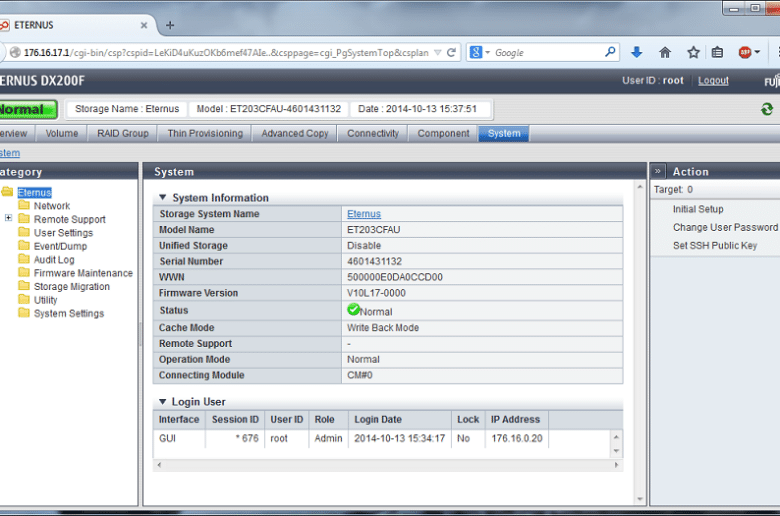
Task: Bookmark this page with star icon
Action: click(x=693, y=52)
